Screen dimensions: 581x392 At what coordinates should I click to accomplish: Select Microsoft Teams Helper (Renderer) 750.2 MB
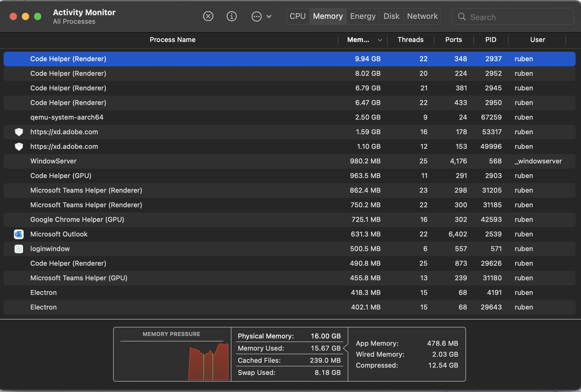point(290,205)
